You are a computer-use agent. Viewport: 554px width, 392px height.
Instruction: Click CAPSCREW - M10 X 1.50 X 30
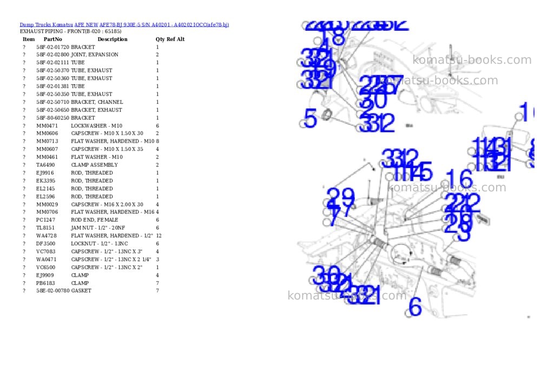tap(107, 134)
